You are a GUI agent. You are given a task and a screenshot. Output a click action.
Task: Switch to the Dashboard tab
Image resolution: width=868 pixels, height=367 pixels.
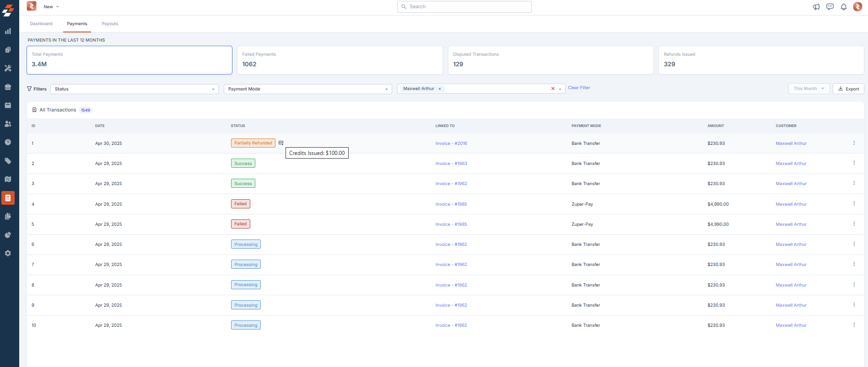[x=41, y=24]
